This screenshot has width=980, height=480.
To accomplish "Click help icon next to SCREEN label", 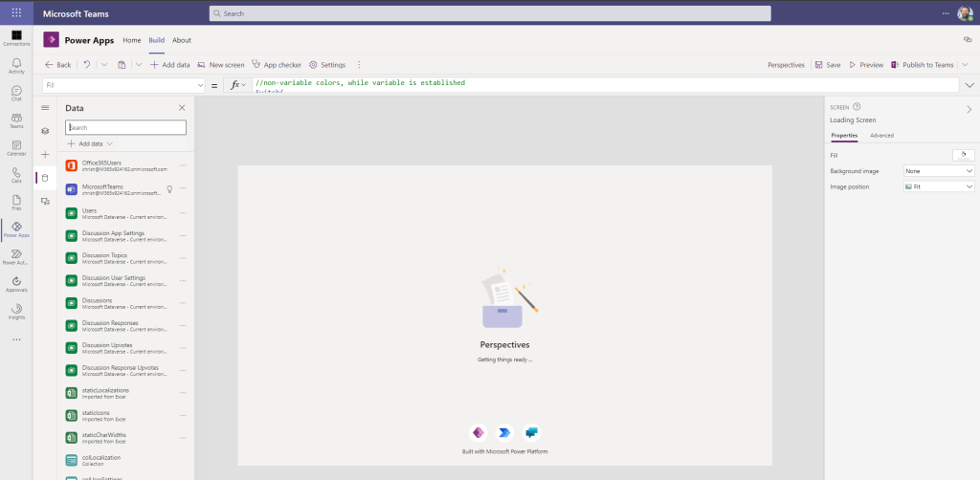I will tap(857, 107).
